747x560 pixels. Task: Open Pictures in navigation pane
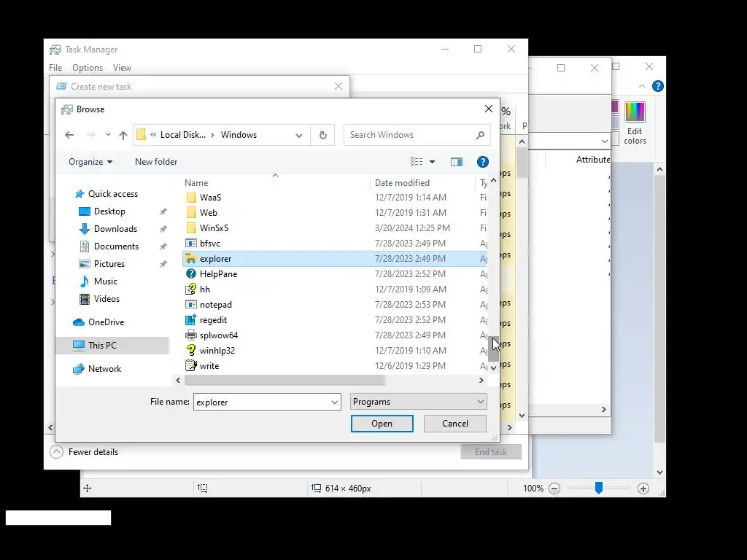(x=109, y=264)
